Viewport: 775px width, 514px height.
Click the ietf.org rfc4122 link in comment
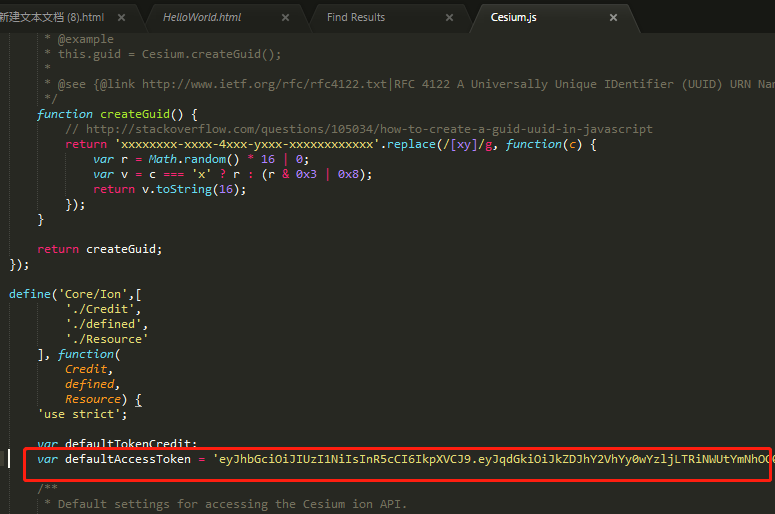coord(264,84)
